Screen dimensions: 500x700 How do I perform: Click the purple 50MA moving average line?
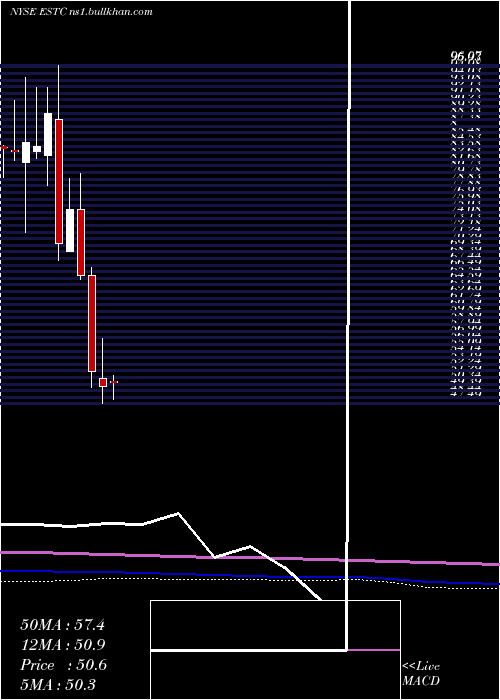click(x=250, y=558)
